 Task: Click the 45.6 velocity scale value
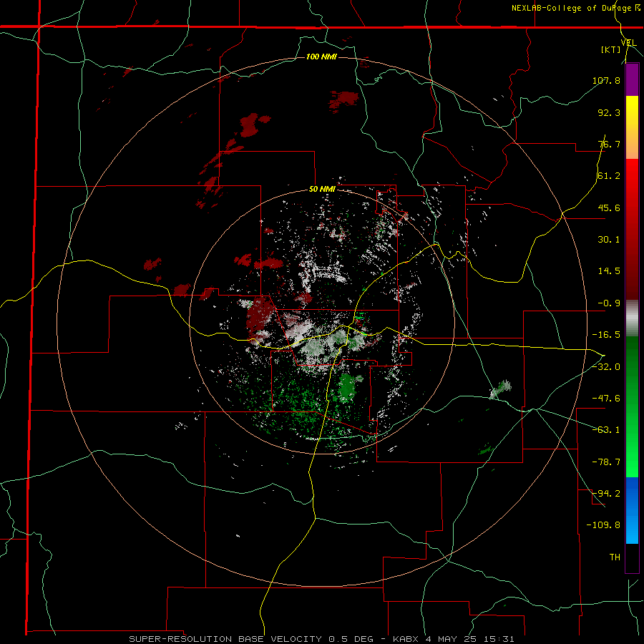pos(609,208)
